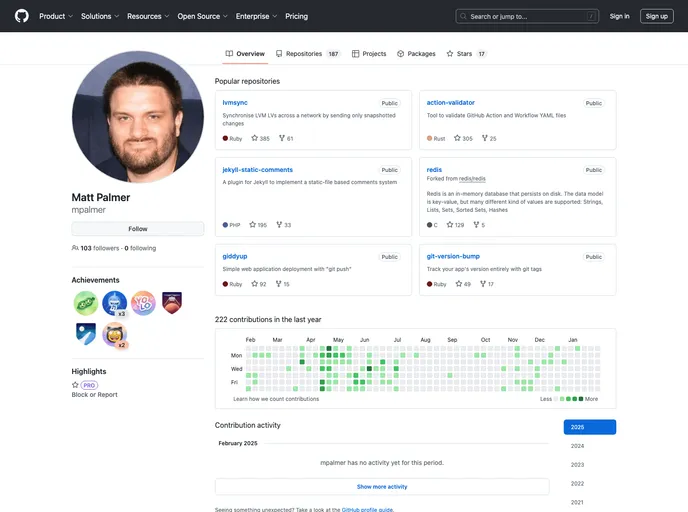Click the star count on jekyll-static-comments
This screenshot has width=688, height=512.
(258, 225)
